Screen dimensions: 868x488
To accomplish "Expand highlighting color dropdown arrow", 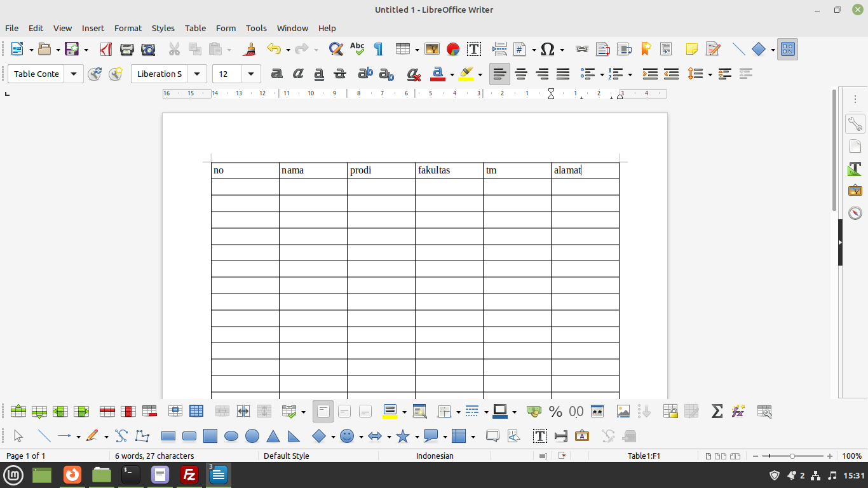I will (x=480, y=74).
